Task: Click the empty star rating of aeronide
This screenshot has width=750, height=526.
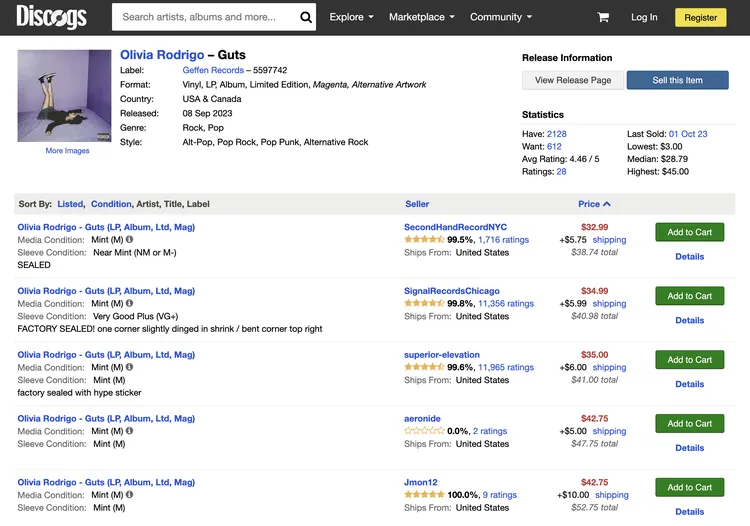Action: tap(424, 430)
